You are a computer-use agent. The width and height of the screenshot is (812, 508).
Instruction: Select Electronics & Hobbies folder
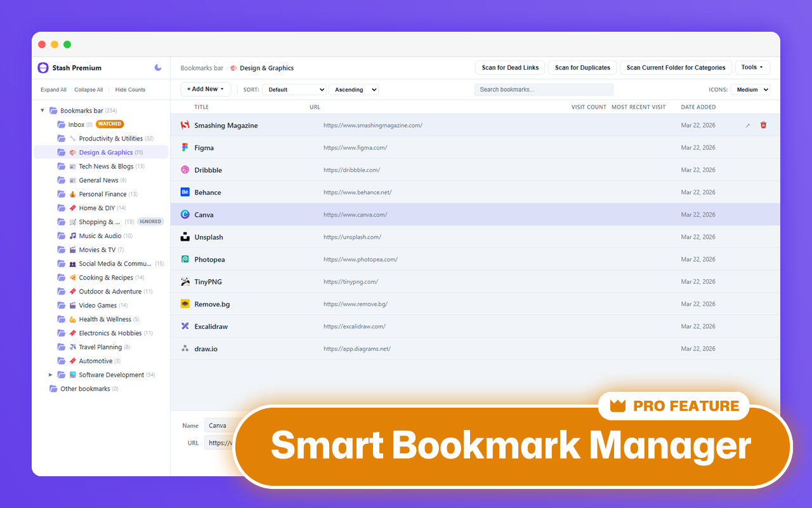(x=101, y=333)
